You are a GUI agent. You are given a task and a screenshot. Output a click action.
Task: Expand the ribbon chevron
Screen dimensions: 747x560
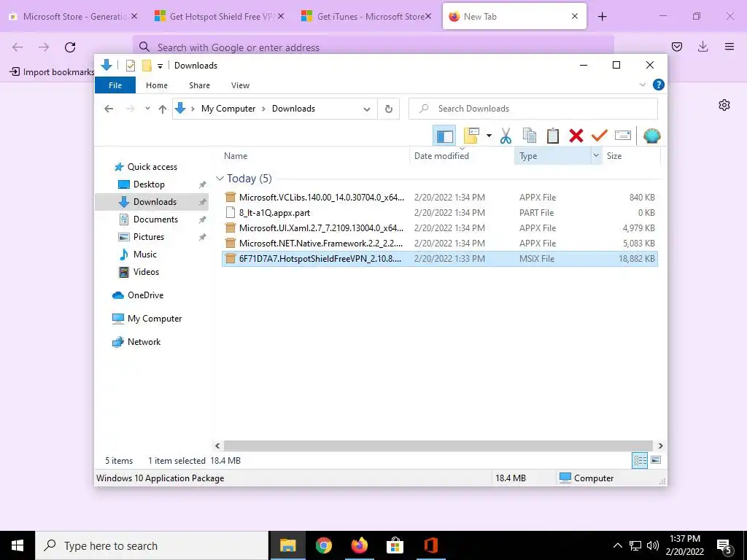[642, 85]
